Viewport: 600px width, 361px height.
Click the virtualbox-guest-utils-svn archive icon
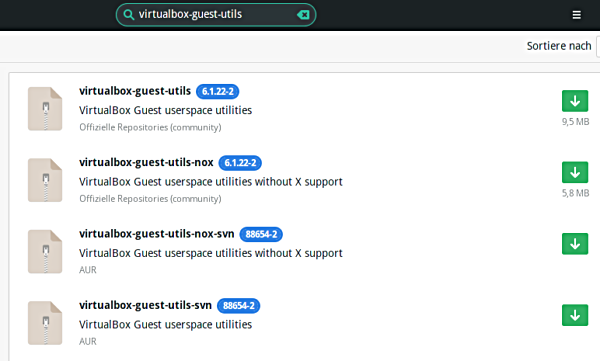tap(45, 323)
